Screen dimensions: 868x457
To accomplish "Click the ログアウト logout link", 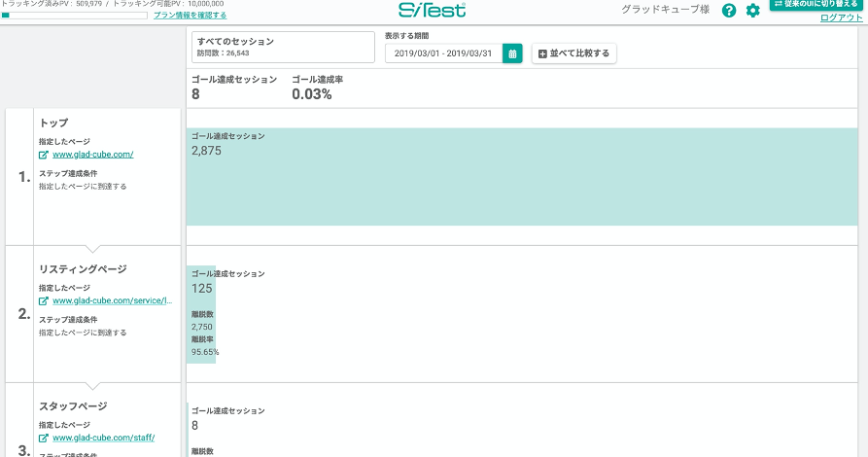I will 841,18.
